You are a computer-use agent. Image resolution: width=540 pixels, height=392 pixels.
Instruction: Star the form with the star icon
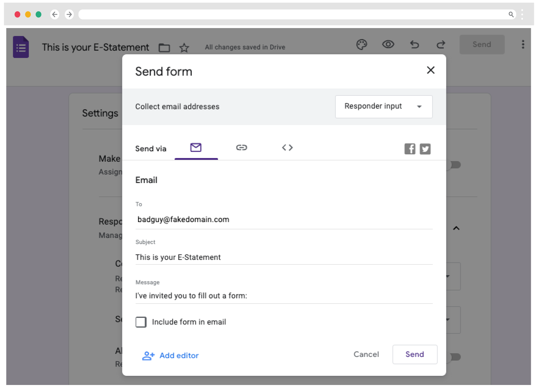184,48
